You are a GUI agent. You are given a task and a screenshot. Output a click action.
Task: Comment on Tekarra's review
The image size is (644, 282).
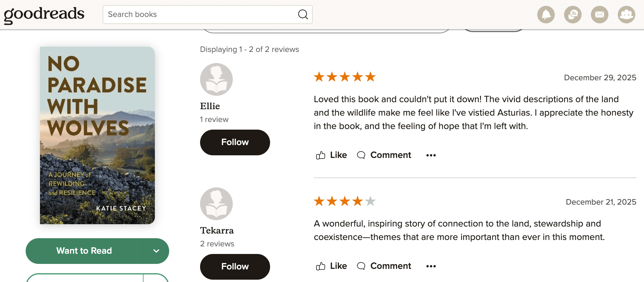(x=384, y=266)
